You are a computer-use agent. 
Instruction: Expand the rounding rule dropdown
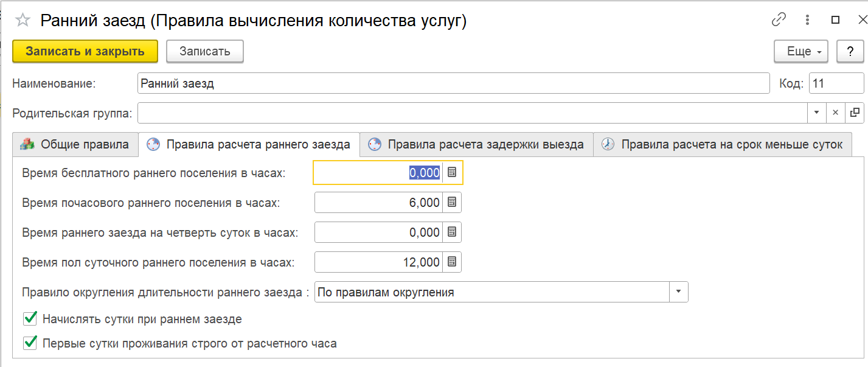coord(679,292)
